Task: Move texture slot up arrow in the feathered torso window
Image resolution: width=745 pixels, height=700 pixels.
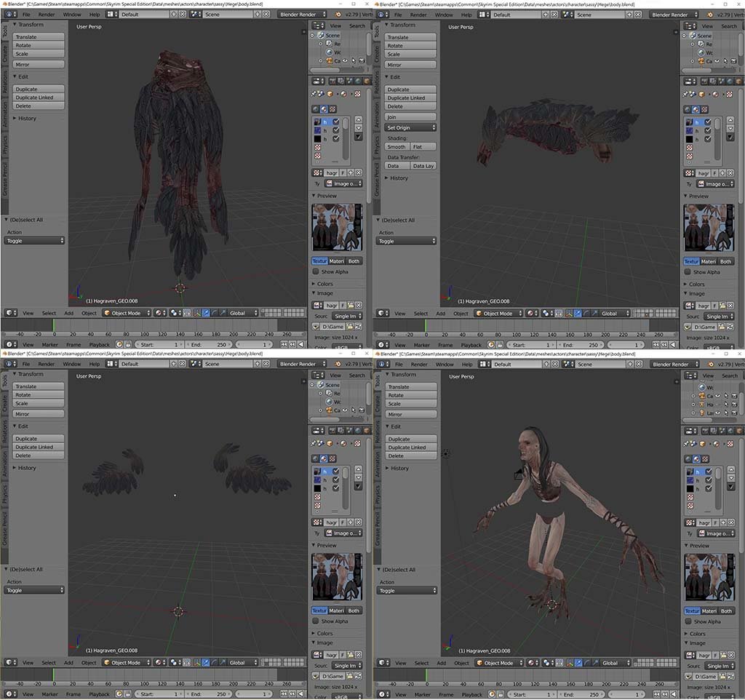Action: tap(358, 119)
